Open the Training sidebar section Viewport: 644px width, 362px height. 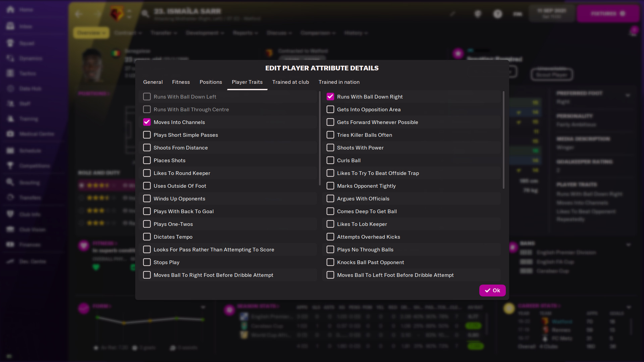(28, 118)
